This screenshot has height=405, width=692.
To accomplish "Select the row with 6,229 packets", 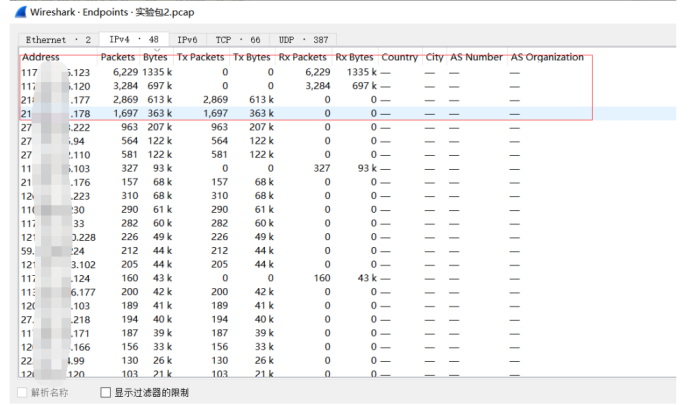I will pos(348,72).
